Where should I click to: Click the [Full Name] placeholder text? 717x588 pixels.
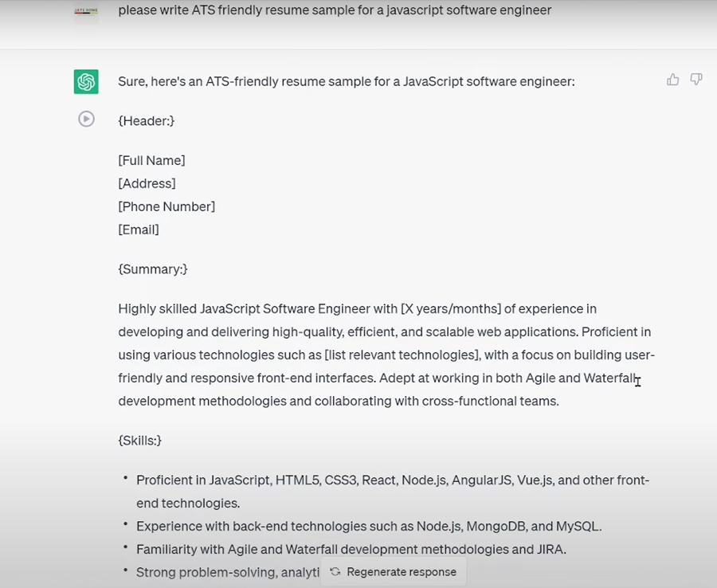pyautogui.click(x=151, y=160)
